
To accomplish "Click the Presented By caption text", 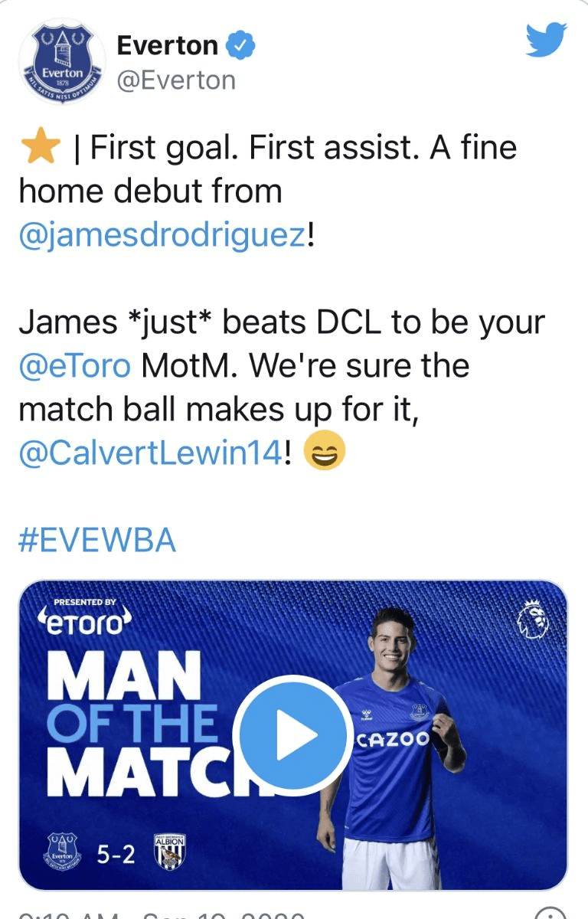I will coord(85,602).
